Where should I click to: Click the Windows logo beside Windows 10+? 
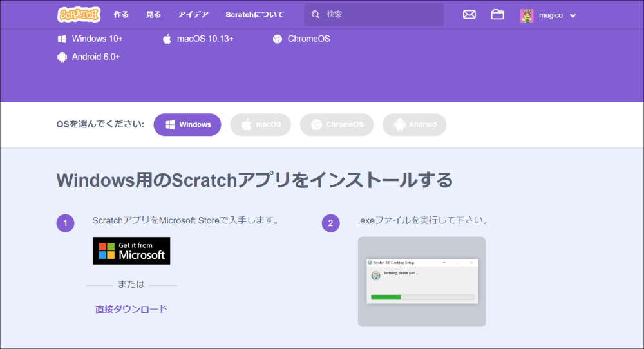62,39
